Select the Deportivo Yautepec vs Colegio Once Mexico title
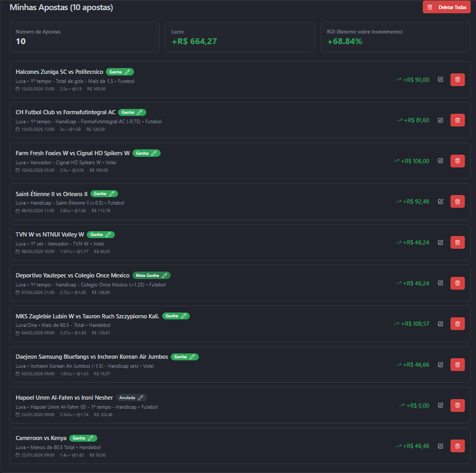 pos(72,275)
